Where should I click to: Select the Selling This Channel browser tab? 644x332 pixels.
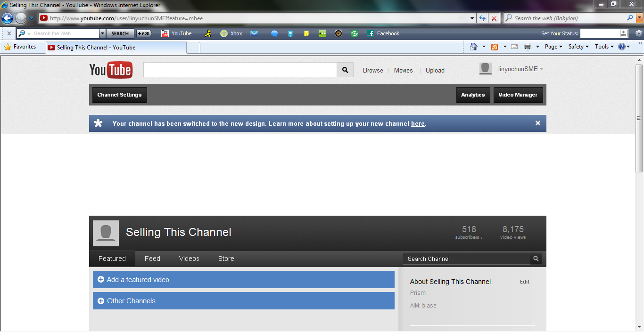point(116,48)
